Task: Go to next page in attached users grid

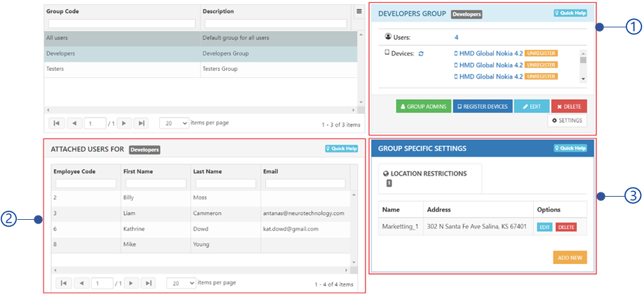Action: point(131,283)
